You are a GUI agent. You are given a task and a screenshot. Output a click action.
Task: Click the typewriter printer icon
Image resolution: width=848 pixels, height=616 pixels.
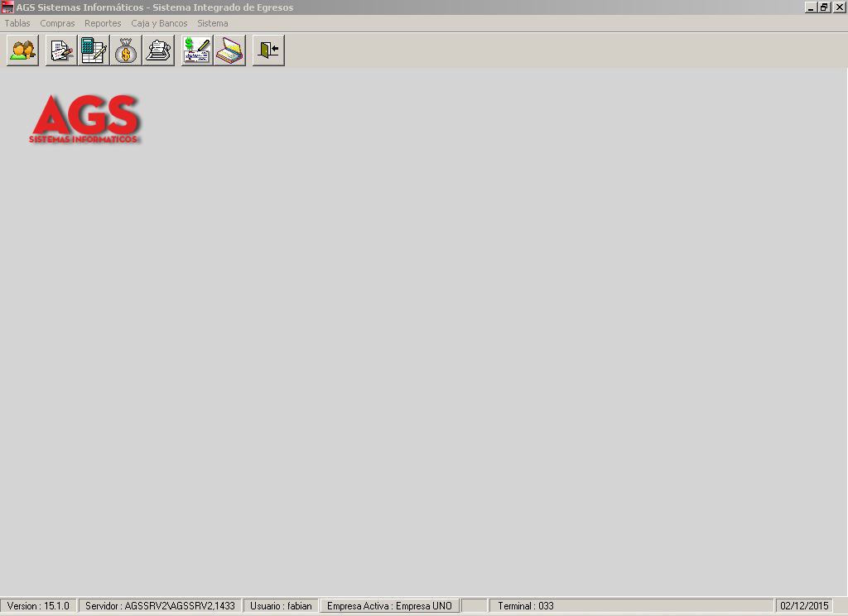pyautogui.click(x=158, y=51)
